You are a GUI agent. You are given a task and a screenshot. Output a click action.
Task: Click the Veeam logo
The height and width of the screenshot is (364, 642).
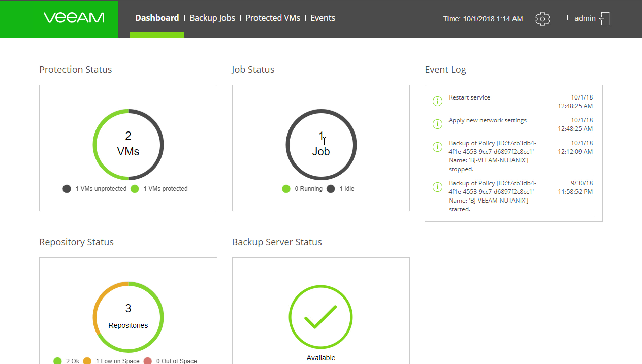[x=74, y=18]
